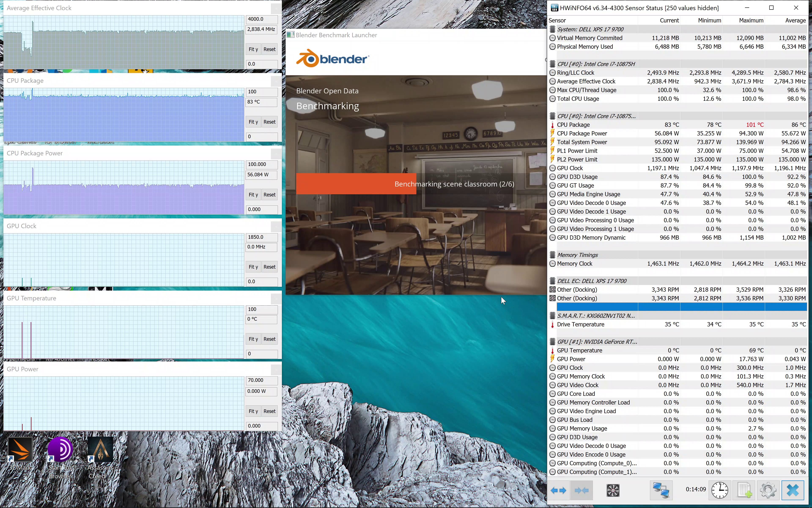
Task: Click the highlighted blue empty sensor row
Action: pos(682,307)
